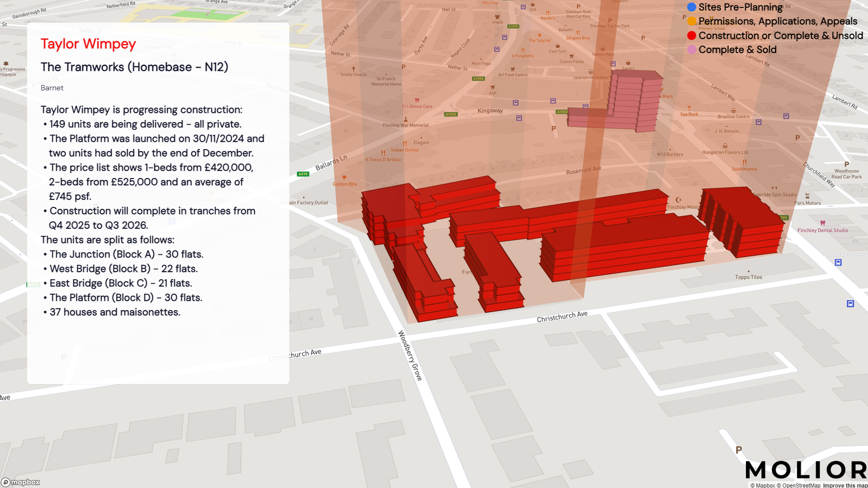Image resolution: width=868 pixels, height=488 pixels.
Task: Click the Indian Orchid restaurant icon
Action: [405, 144]
